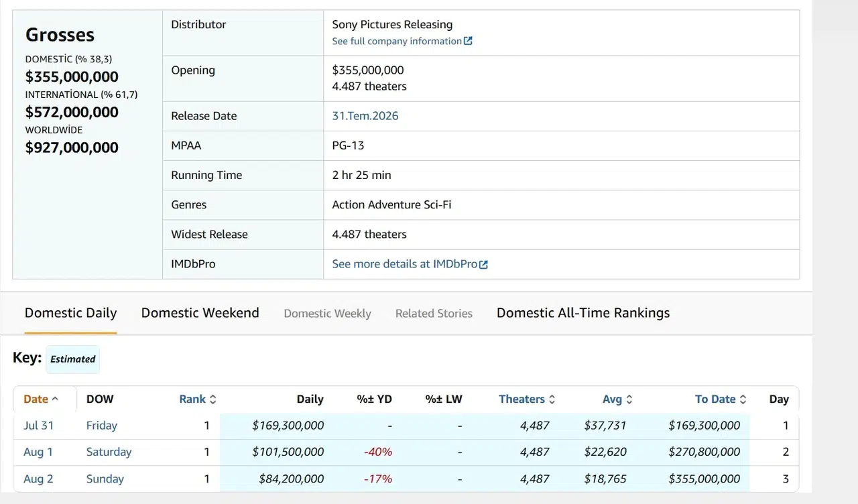Image resolution: width=858 pixels, height=504 pixels.
Task: Open the Jul 31 date link
Action: coord(38,426)
